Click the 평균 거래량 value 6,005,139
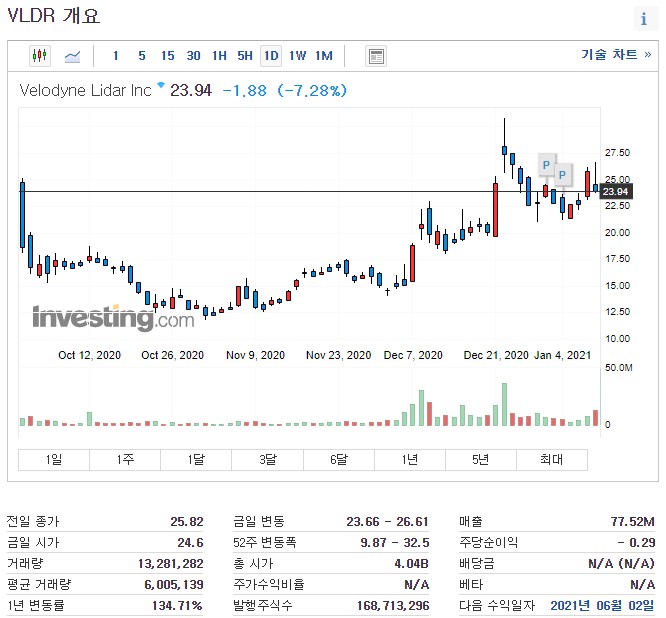The image size is (666, 618). click(174, 585)
